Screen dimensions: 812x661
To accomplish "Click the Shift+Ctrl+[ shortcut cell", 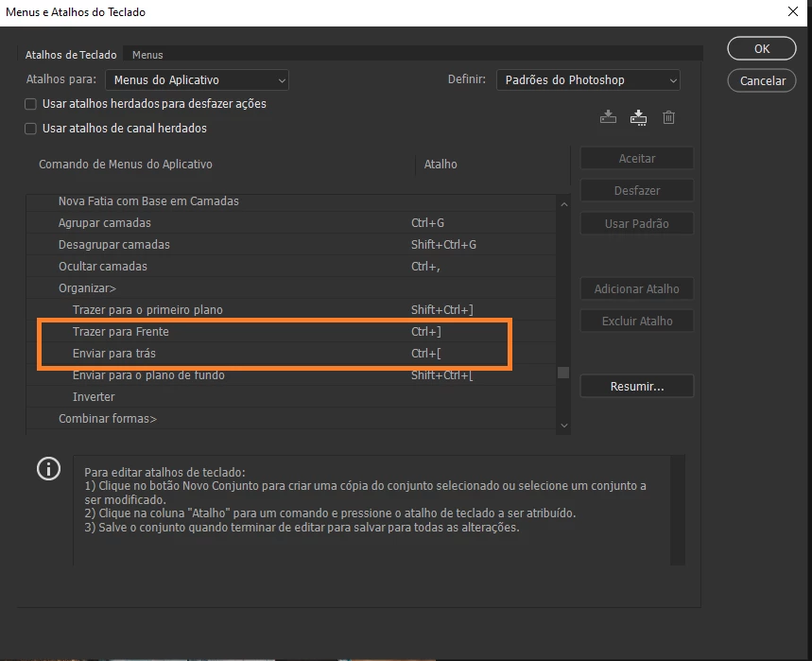I will point(441,375).
